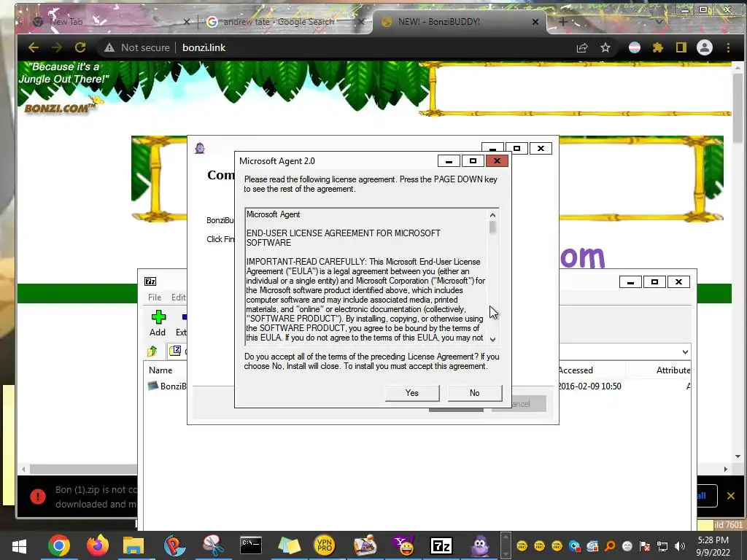Open Sticky Notes from the taskbar
This screenshot has width=747, height=560.
click(x=289, y=545)
